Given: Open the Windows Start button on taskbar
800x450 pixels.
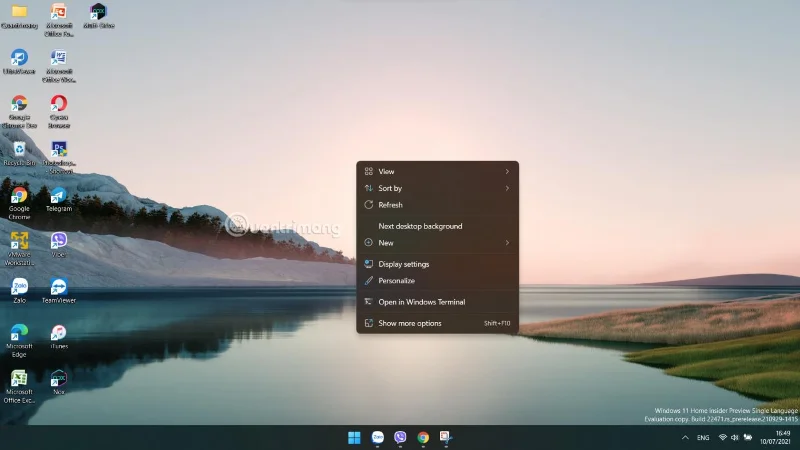Looking at the screenshot, I should [x=354, y=438].
